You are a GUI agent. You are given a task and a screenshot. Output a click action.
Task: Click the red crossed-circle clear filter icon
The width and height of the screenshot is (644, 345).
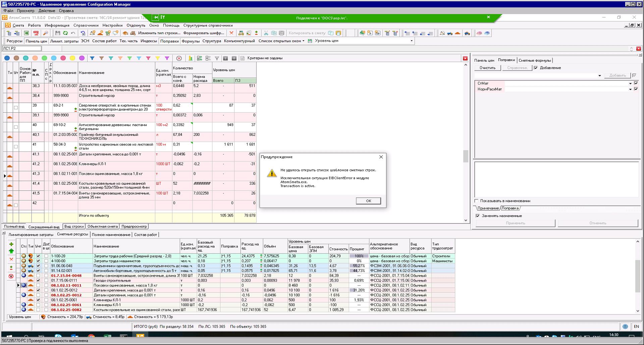[179, 58]
